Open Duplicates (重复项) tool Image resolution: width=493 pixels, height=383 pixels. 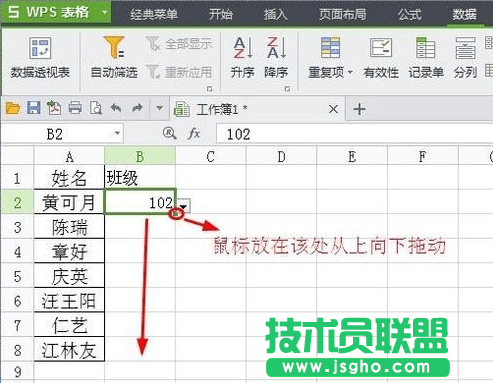click(x=330, y=57)
